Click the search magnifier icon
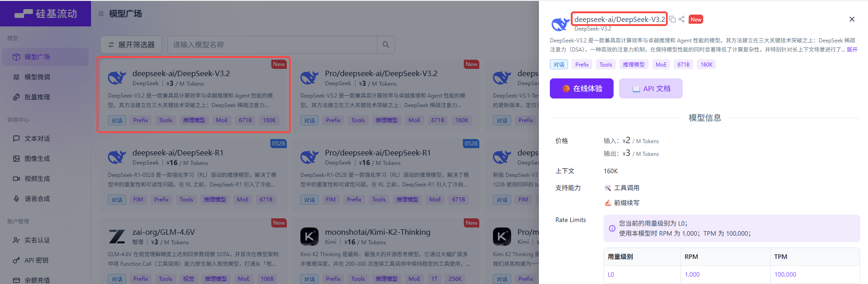Screen dimensions: 868x284 (x=386, y=45)
